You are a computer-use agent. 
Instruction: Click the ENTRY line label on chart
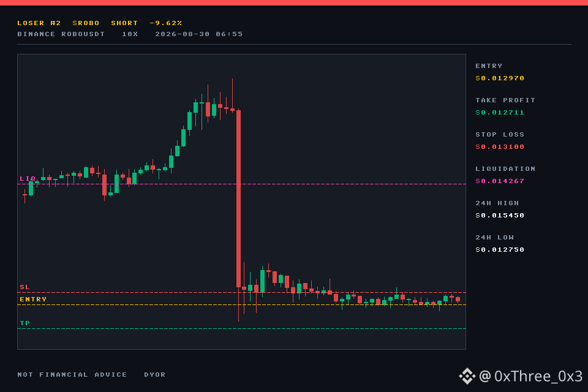[x=33, y=299]
